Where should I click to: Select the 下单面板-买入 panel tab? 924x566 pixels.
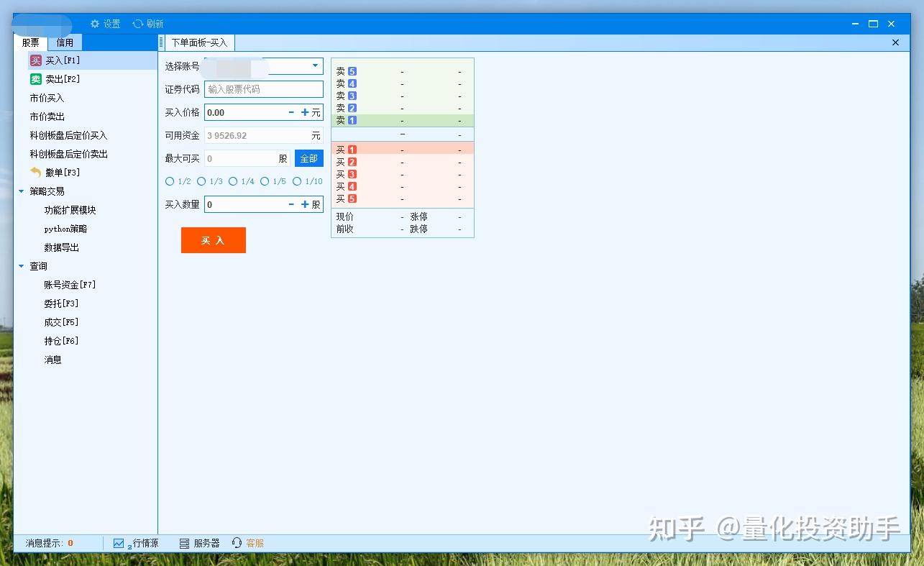[x=199, y=42]
